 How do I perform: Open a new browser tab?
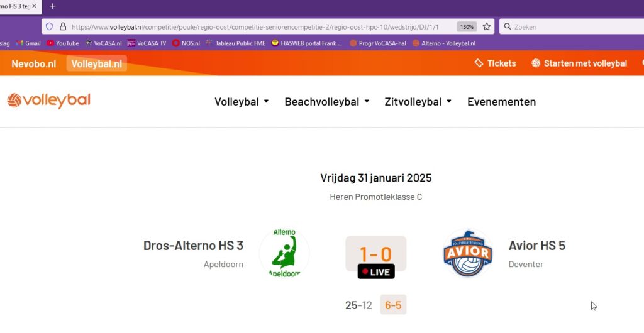point(53,6)
